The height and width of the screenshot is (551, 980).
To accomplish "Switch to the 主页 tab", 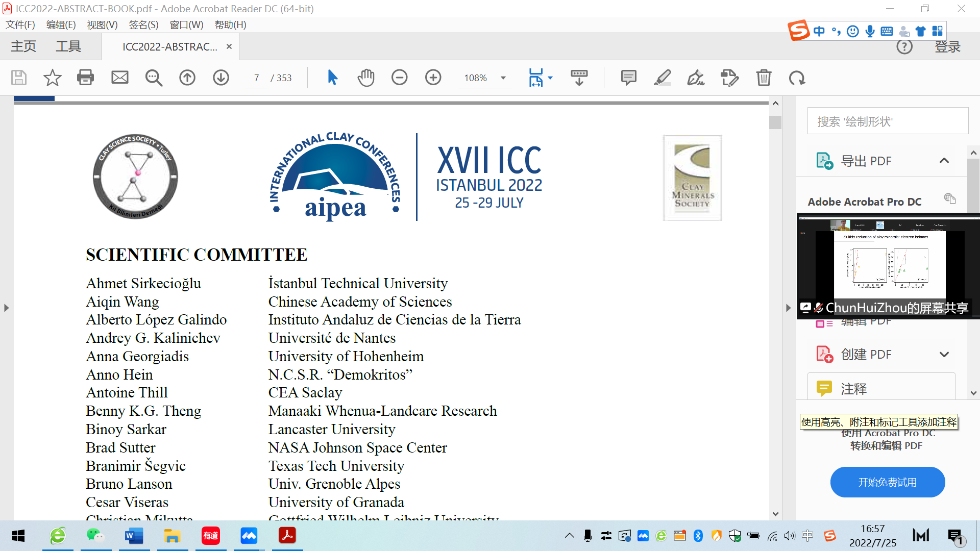I will (x=23, y=46).
